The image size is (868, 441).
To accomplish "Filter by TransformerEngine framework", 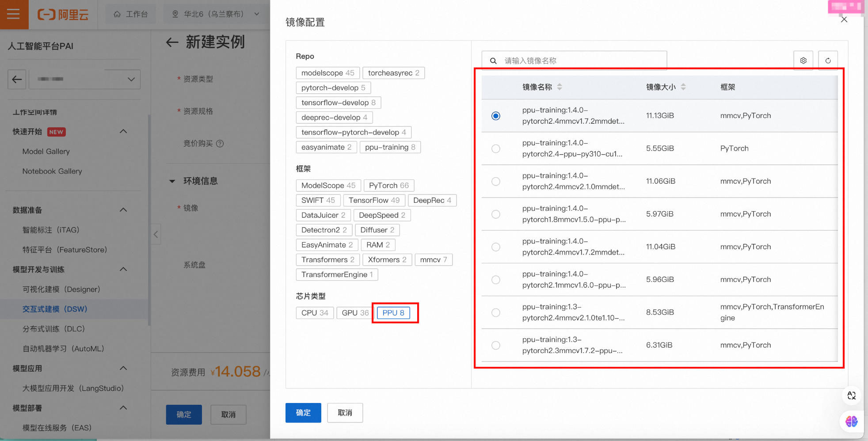I will pos(337,275).
